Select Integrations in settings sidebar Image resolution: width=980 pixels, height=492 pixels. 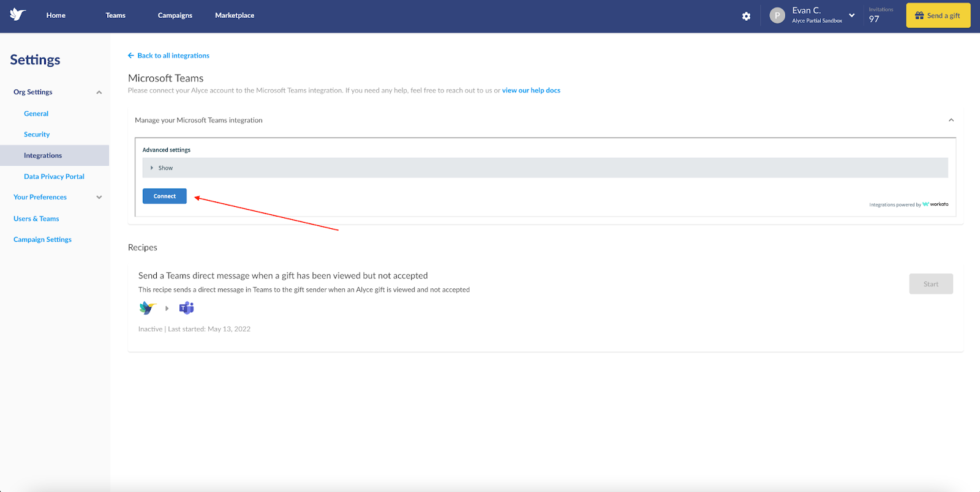pos(55,155)
